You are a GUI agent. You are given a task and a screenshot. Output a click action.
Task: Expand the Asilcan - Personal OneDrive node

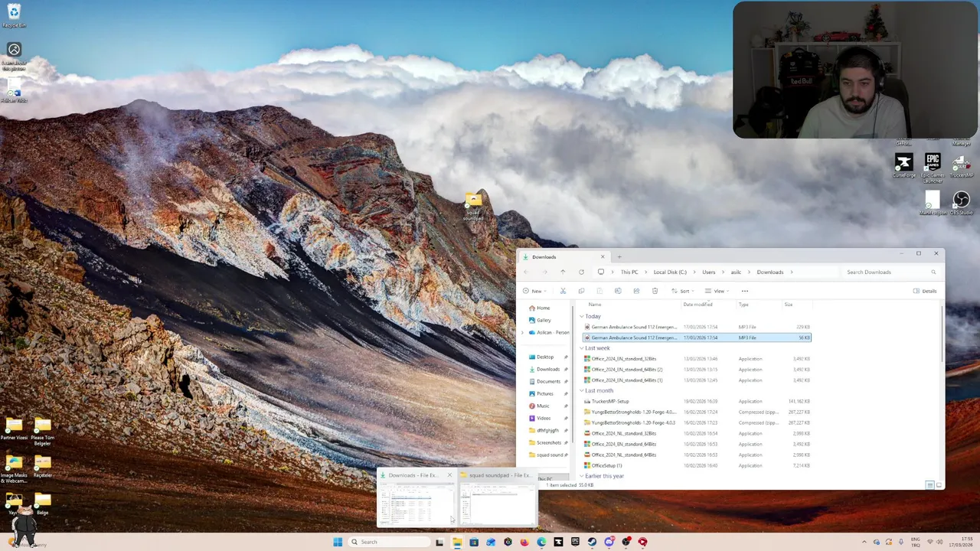522,332
